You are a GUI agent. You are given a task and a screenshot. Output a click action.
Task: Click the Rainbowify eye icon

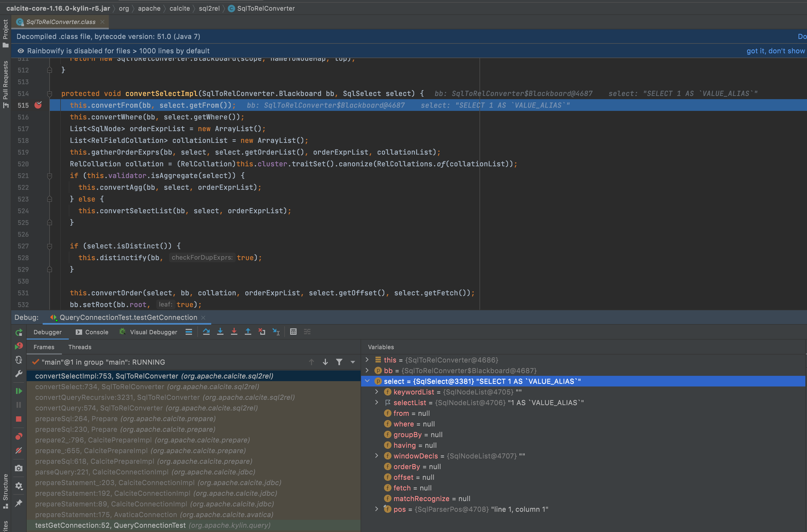(21, 51)
